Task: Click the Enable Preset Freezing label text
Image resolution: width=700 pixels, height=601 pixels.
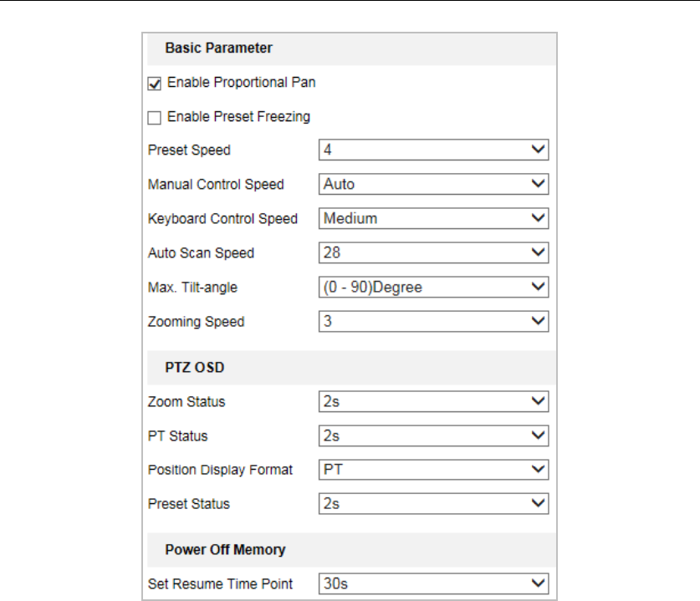Action: [x=238, y=116]
